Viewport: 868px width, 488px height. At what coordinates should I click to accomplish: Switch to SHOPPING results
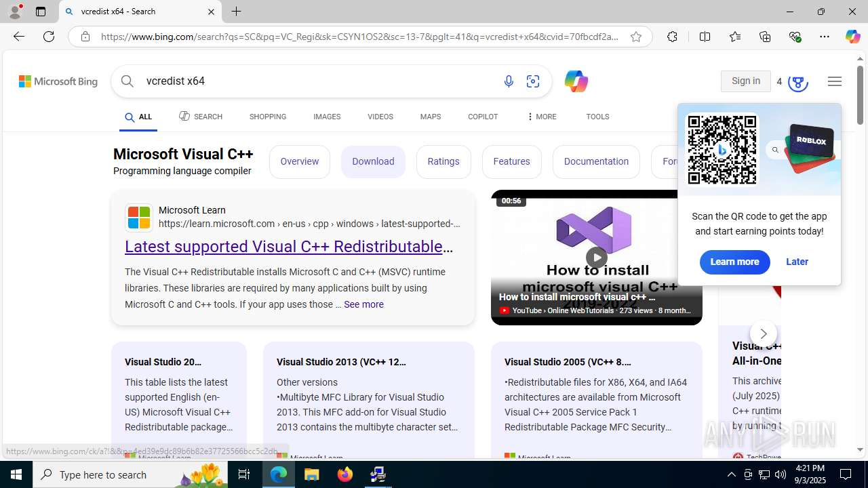(268, 117)
